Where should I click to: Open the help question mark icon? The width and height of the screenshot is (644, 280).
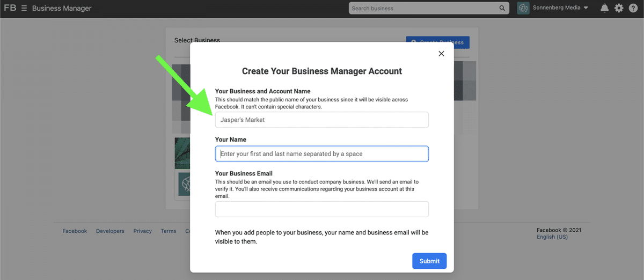633,8
